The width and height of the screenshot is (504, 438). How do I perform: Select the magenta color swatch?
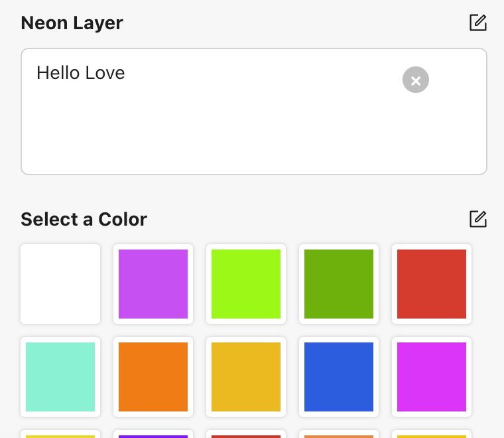coord(432,377)
